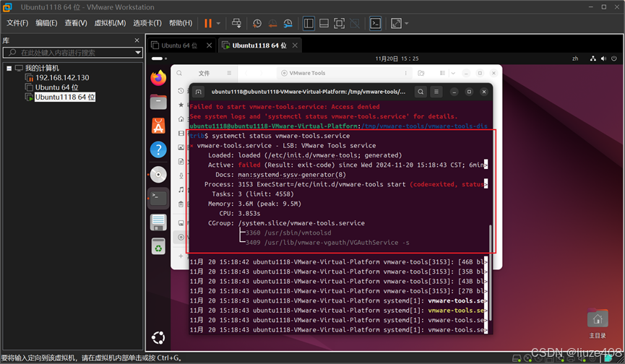The height and width of the screenshot is (364, 625).
Task: Click the terminal search button
Action: tap(421, 92)
